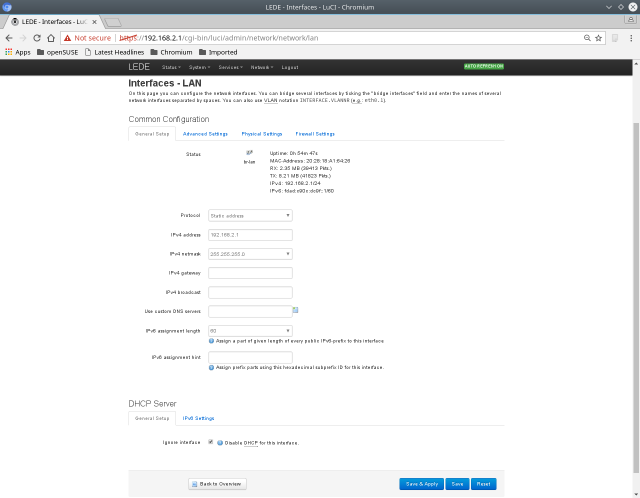The image size is (640, 498).
Task: Expand the IPv4 netmask combo box
Action: 249,254
